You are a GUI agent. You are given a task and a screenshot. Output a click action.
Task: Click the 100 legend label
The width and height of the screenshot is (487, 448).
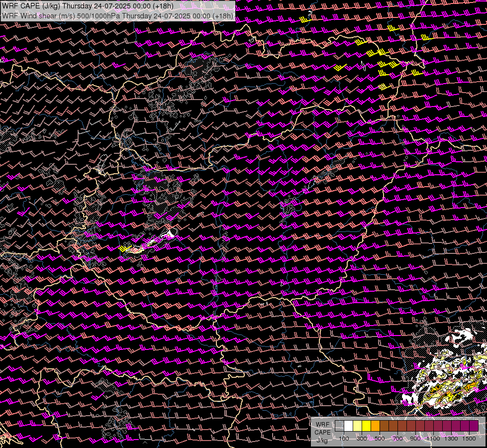coord(344,439)
